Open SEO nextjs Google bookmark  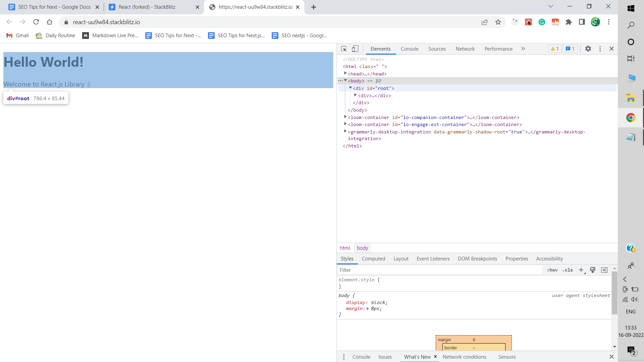300,36
